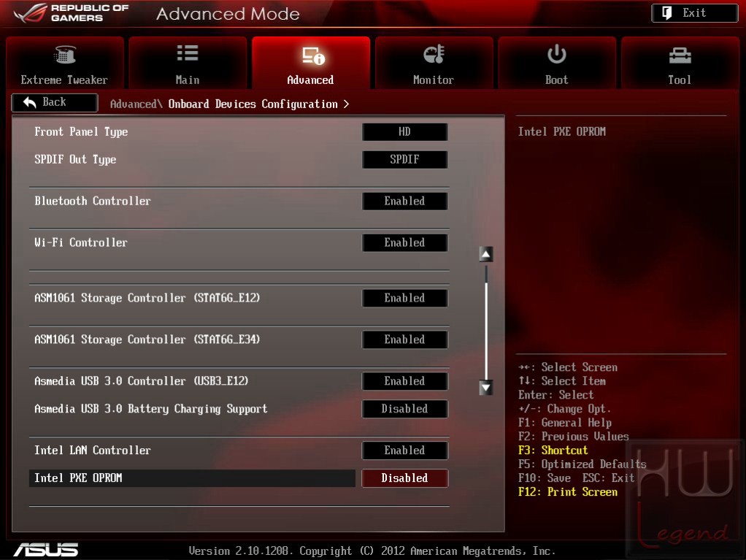Viewport: 746px width, 560px height.
Task: Switch to the Tool tab
Action: [x=680, y=63]
